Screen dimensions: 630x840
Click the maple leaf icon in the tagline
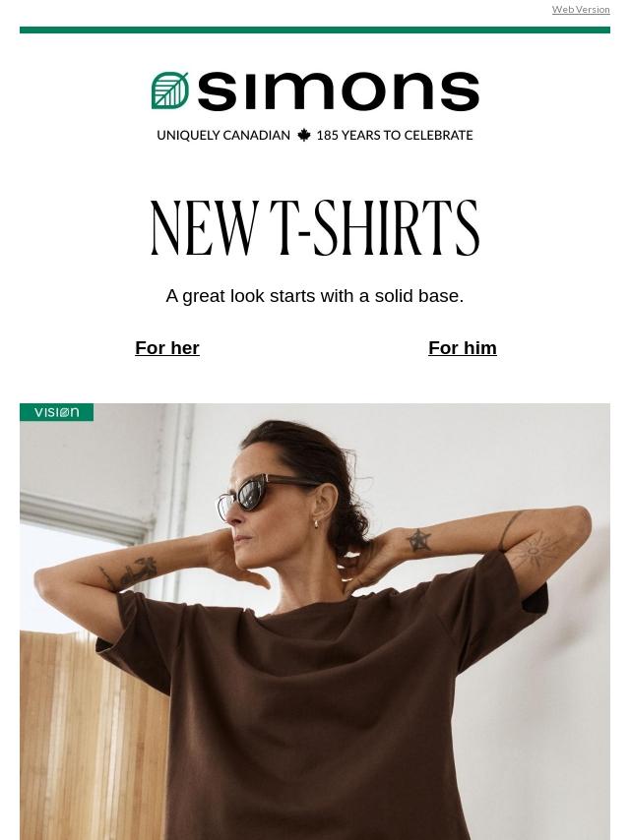[304, 135]
